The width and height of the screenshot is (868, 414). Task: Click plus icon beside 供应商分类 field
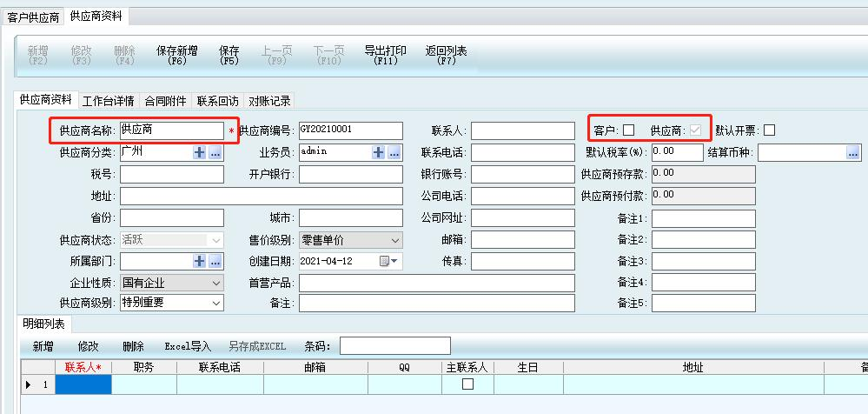click(200, 152)
